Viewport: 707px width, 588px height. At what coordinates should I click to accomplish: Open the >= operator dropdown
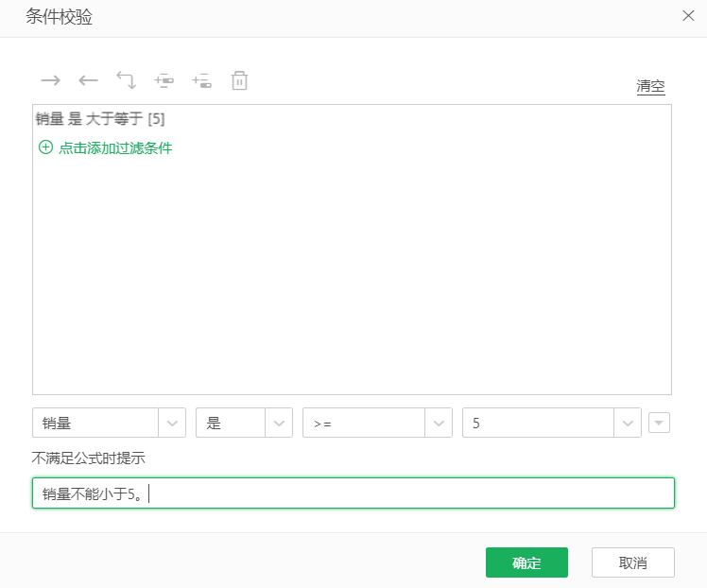pyautogui.click(x=439, y=423)
